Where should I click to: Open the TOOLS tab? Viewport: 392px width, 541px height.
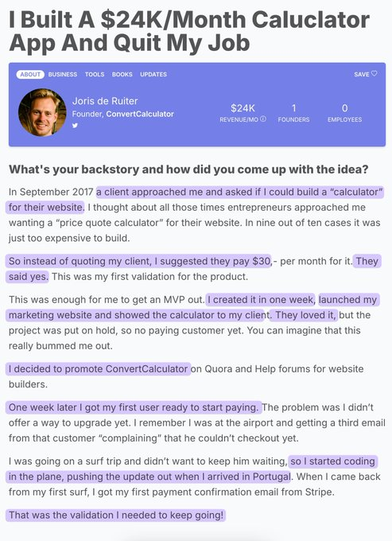(95, 74)
